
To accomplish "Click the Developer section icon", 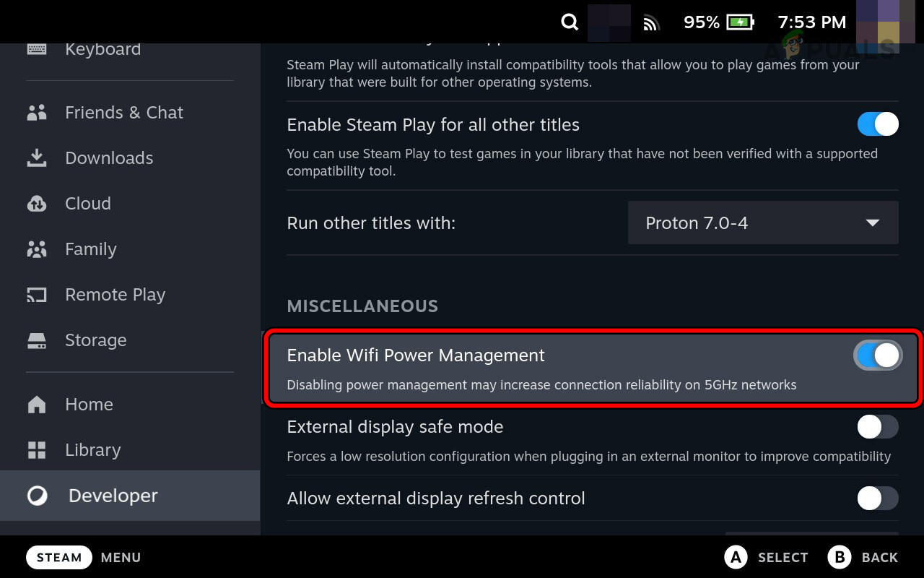I will tap(36, 496).
